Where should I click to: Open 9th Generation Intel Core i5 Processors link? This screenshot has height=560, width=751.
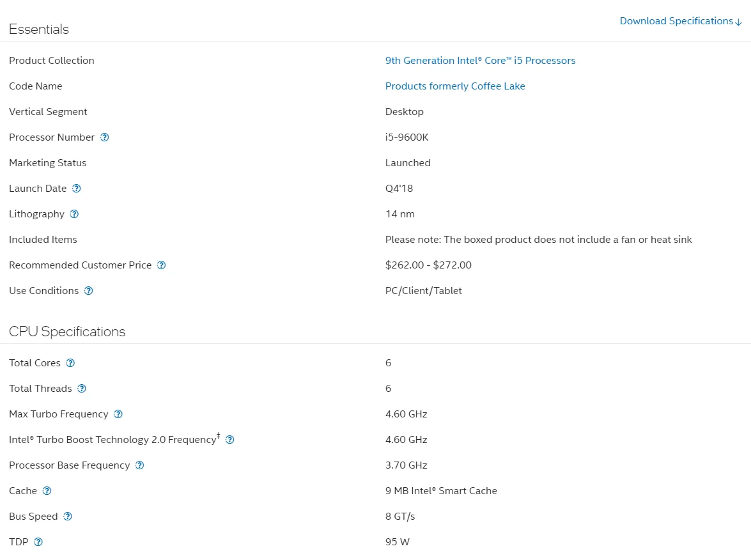pos(480,61)
